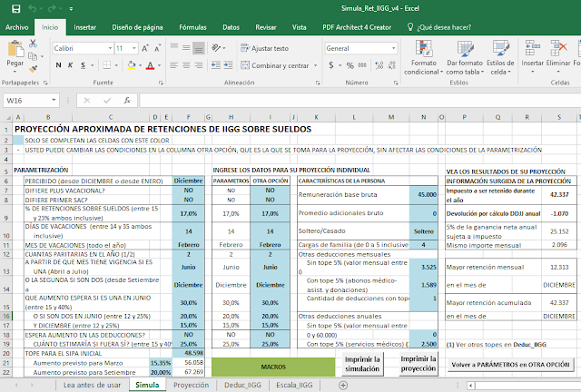Click the insert function fx icon

[x=127, y=101]
